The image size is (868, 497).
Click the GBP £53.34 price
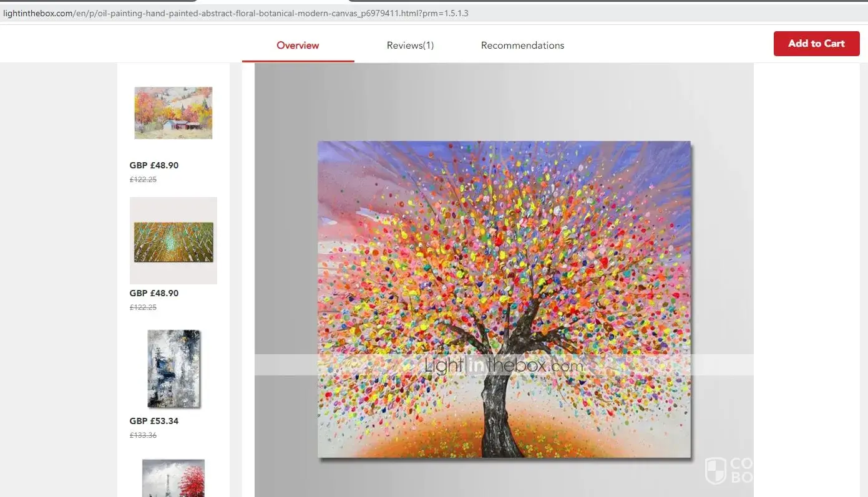point(154,421)
